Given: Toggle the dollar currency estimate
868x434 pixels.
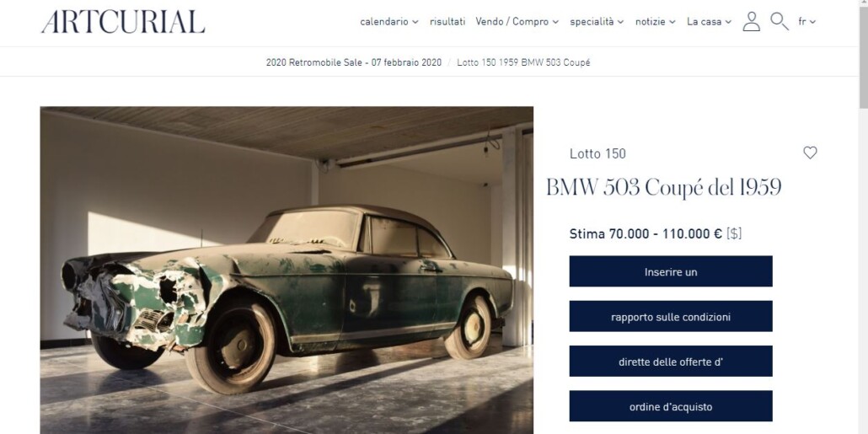Looking at the screenshot, I should [734, 233].
